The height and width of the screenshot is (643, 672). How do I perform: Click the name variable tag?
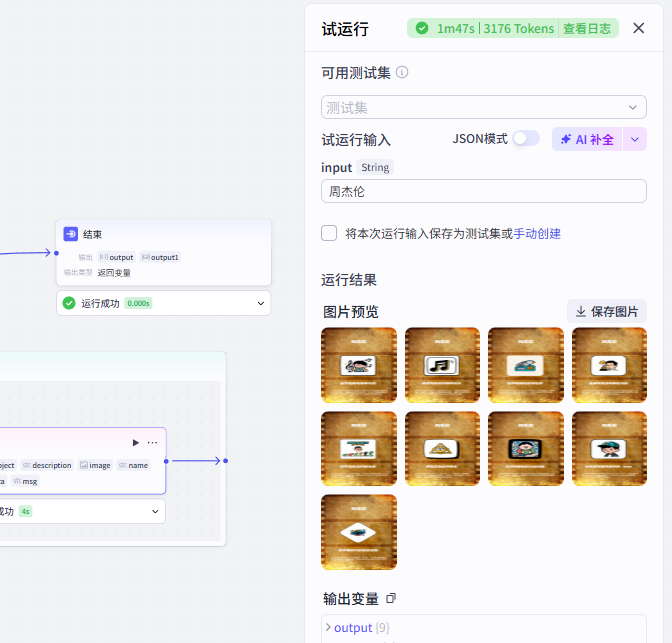tap(133, 466)
